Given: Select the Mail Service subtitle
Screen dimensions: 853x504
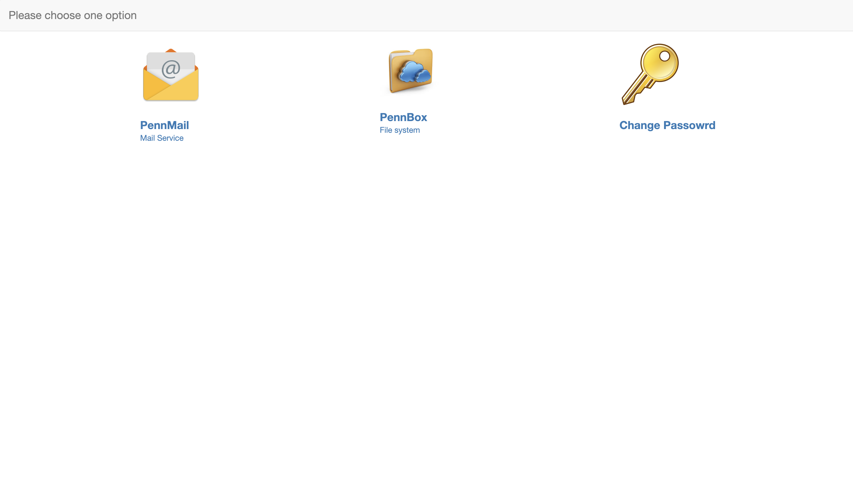Looking at the screenshot, I should click(x=162, y=138).
